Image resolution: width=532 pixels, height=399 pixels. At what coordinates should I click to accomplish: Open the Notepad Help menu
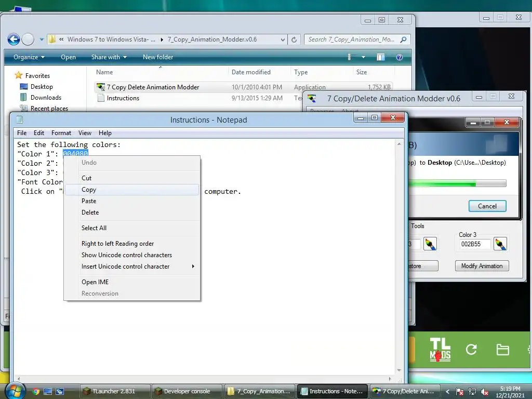coord(105,133)
